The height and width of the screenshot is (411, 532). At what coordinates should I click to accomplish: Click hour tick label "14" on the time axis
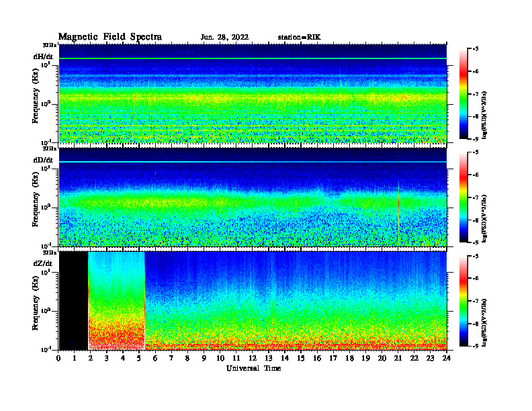[x=285, y=359]
